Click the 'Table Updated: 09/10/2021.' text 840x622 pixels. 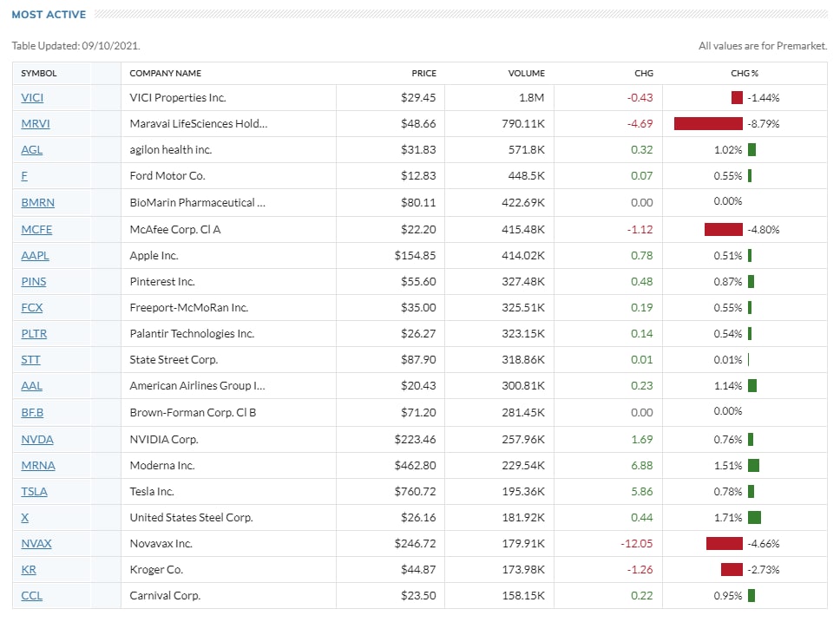click(x=76, y=46)
